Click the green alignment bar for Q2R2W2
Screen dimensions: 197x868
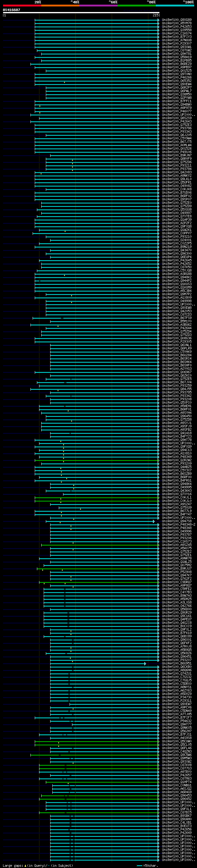97,460
